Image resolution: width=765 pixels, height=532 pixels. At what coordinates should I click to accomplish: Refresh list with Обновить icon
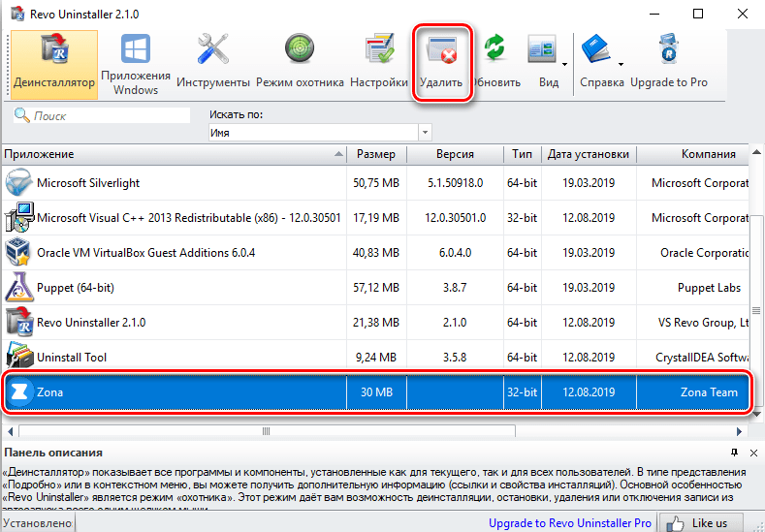tap(494, 47)
